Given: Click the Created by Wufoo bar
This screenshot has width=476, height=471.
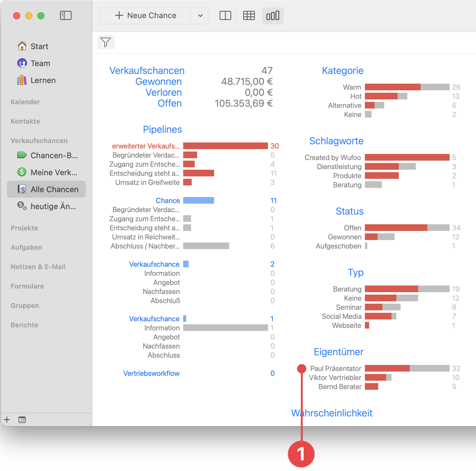Looking at the screenshot, I should pos(407,158).
